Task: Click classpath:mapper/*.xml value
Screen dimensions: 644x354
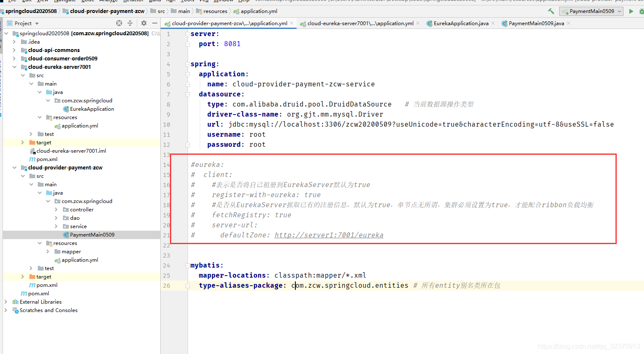Action: click(321, 276)
